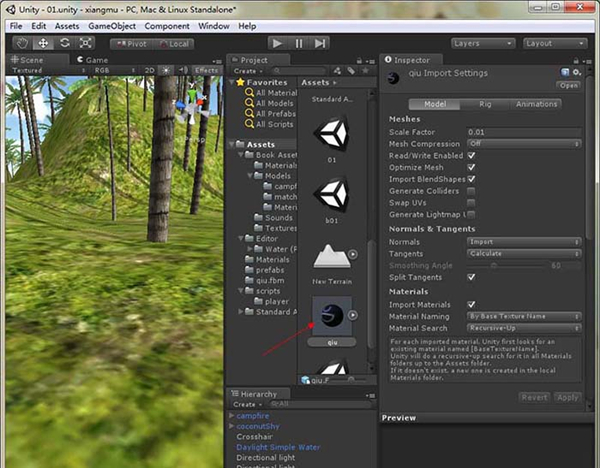
Task: Select the Rotate tool
Action: 65,43
